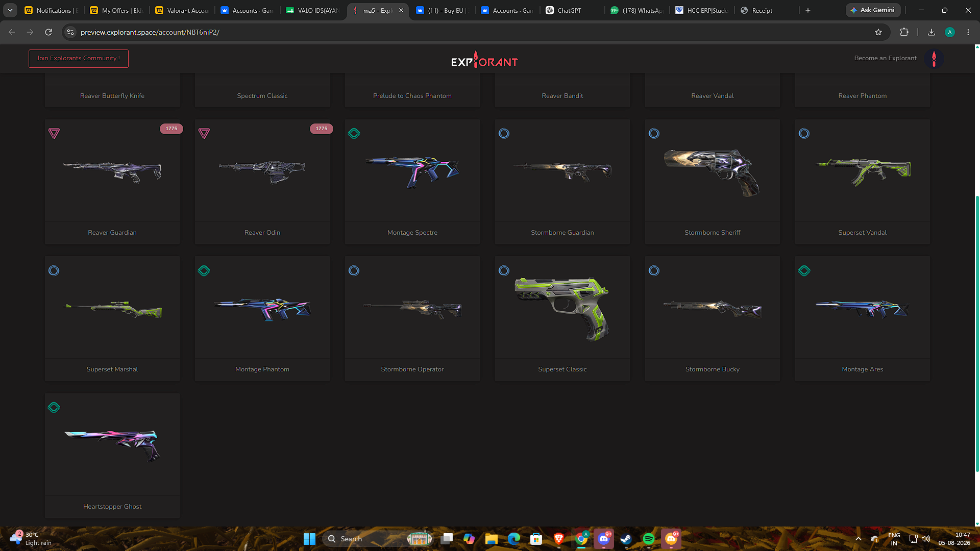Open the profile avatar icon beside Become an Explorant
Viewport: 980px width, 551px height.
(934, 59)
